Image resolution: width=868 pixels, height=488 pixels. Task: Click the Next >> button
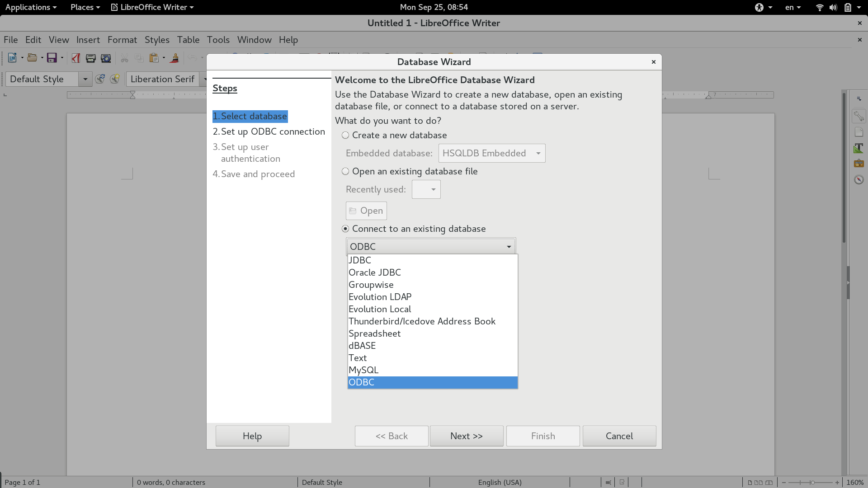[467, 436]
